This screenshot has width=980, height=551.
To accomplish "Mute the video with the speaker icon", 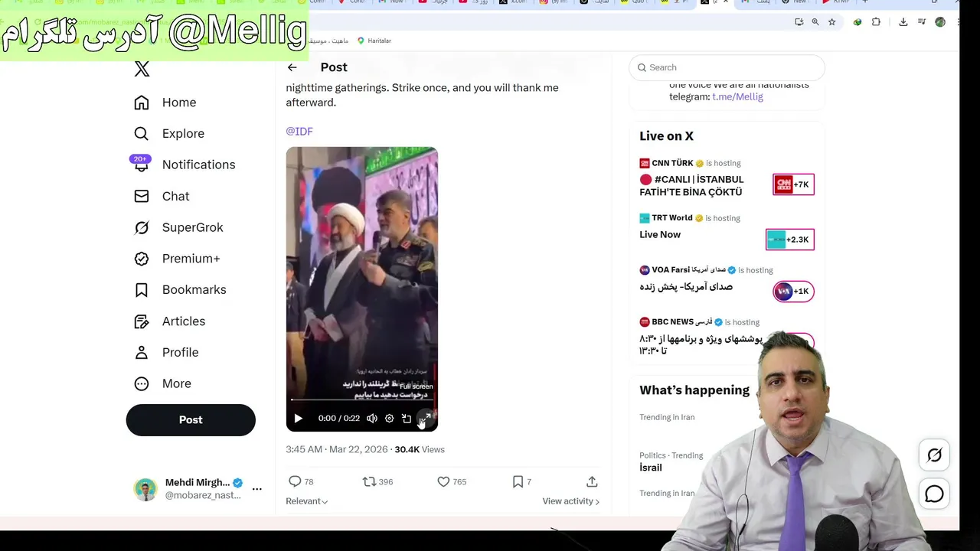I will pyautogui.click(x=372, y=419).
